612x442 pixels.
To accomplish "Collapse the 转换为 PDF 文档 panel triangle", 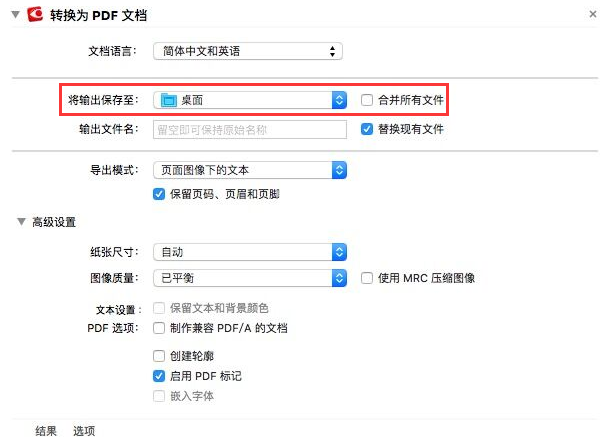I will click(14, 14).
